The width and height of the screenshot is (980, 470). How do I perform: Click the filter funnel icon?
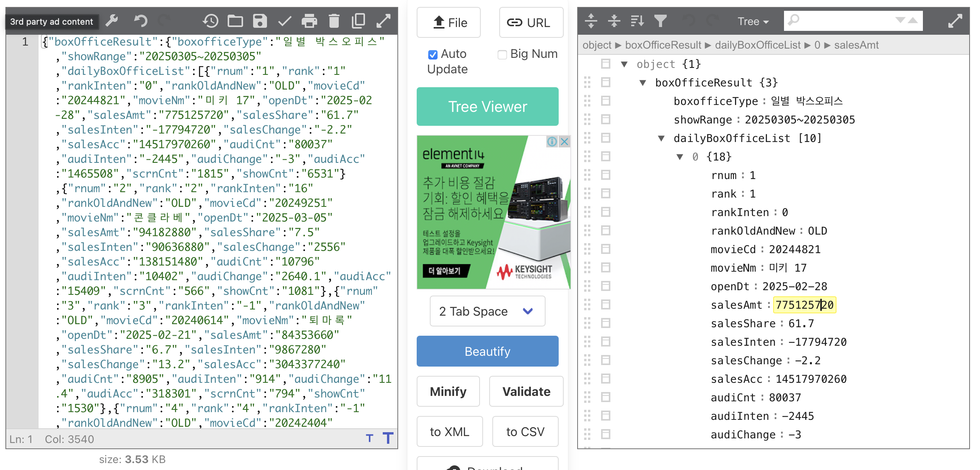click(x=660, y=21)
